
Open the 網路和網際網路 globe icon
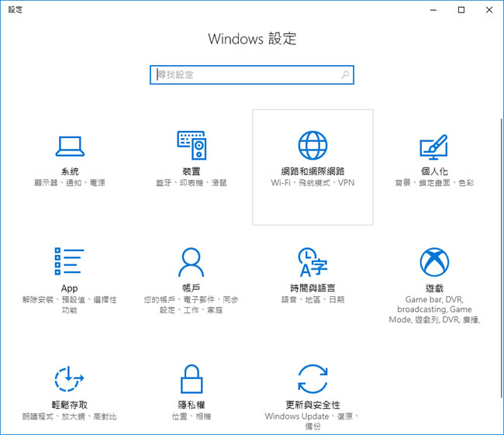pyautogui.click(x=312, y=145)
